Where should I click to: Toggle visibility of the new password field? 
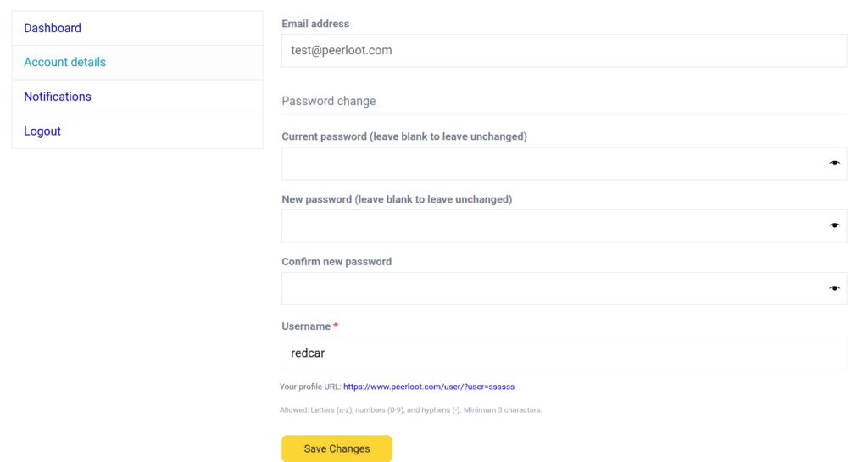(834, 225)
